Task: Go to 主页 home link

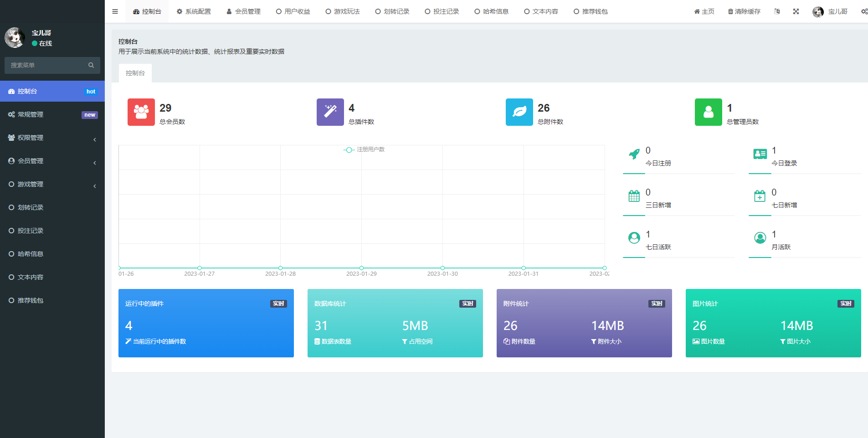Action: click(x=704, y=11)
